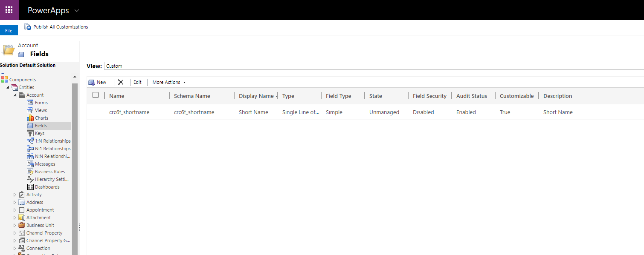Open 1:N Relationships for Account
The width and height of the screenshot is (644, 255).
52,140
